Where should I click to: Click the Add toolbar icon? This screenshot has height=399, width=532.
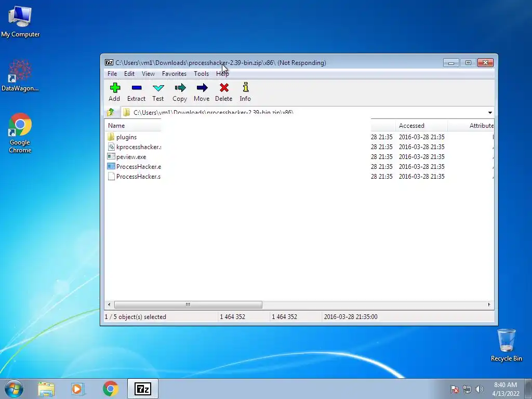pos(115,88)
